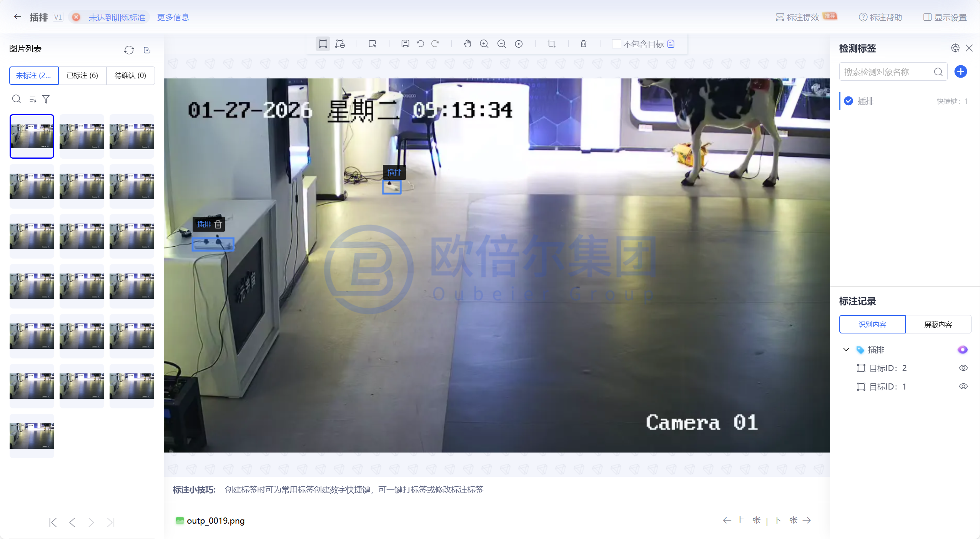Select the hand pan tool
This screenshot has width=980, height=539.
[x=467, y=44]
